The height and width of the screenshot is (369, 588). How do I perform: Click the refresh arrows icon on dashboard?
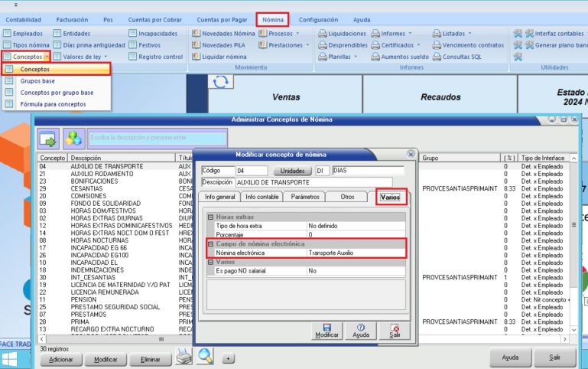[x=220, y=82]
